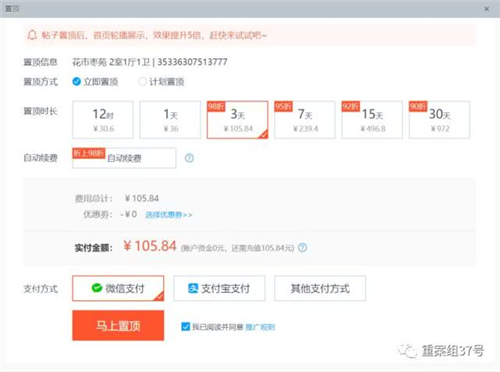Choose the 7天 ¥239.4 duration
The height and width of the screenshot is (372, 500).
[x=305, y=120]
